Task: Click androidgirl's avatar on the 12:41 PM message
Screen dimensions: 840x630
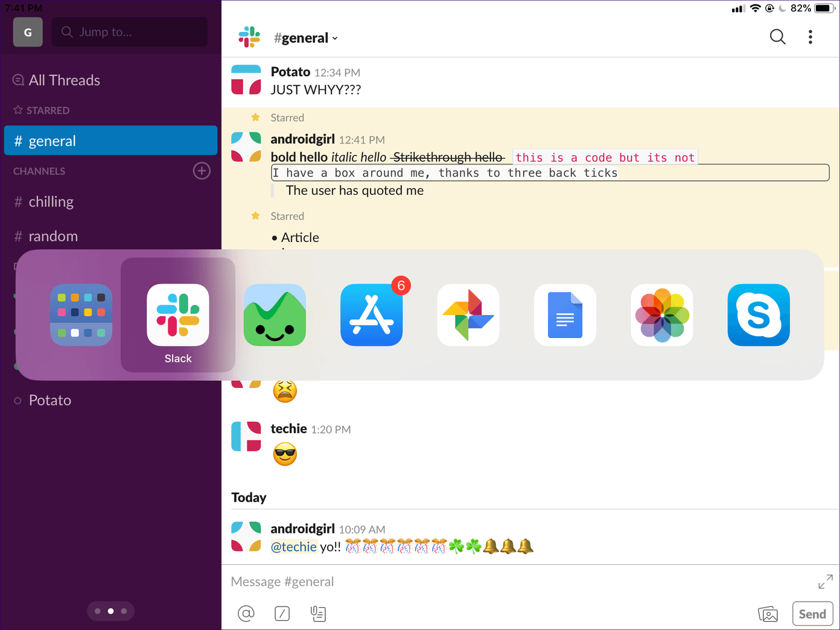Action: click(x=246, y=147)
